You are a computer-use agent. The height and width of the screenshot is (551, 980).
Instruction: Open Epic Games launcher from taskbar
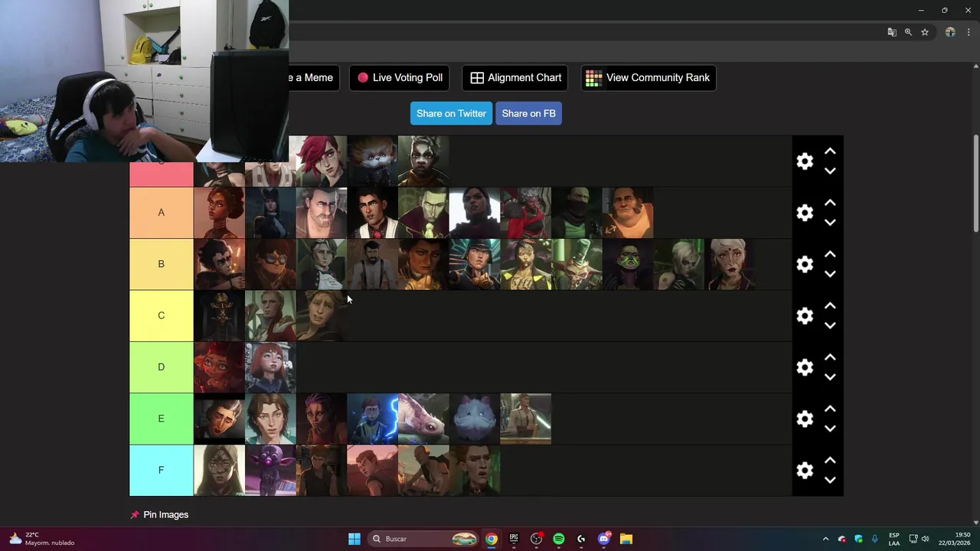click(x=514, y=539)
